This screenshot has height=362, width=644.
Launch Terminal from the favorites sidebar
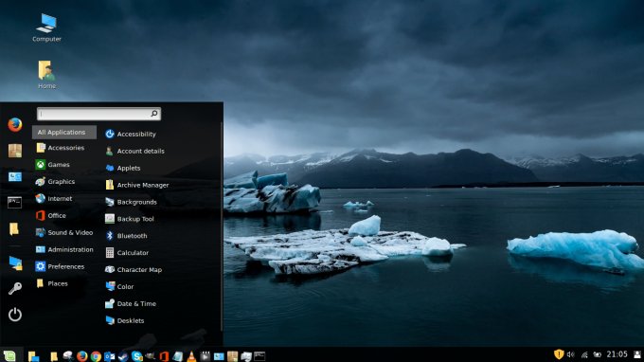[15, 202]
